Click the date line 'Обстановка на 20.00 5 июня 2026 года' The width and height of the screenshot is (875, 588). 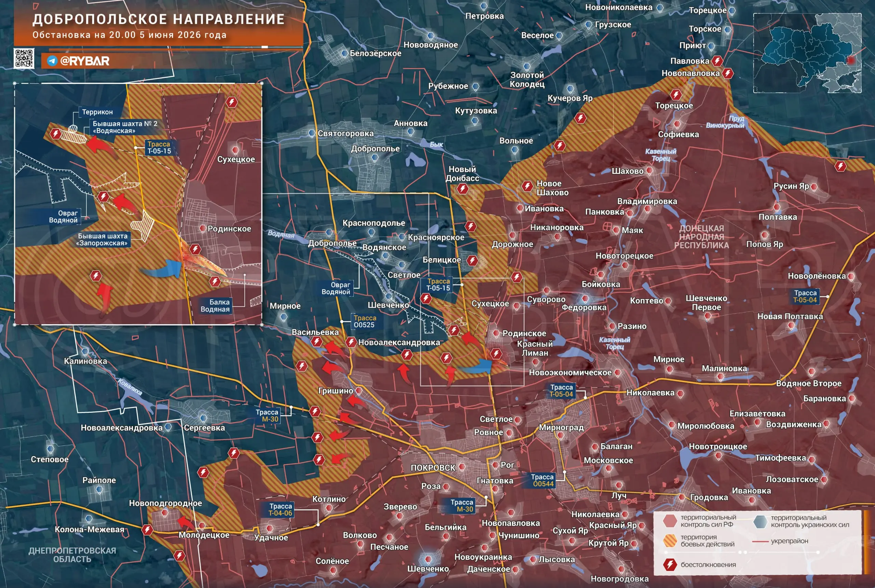130,35
